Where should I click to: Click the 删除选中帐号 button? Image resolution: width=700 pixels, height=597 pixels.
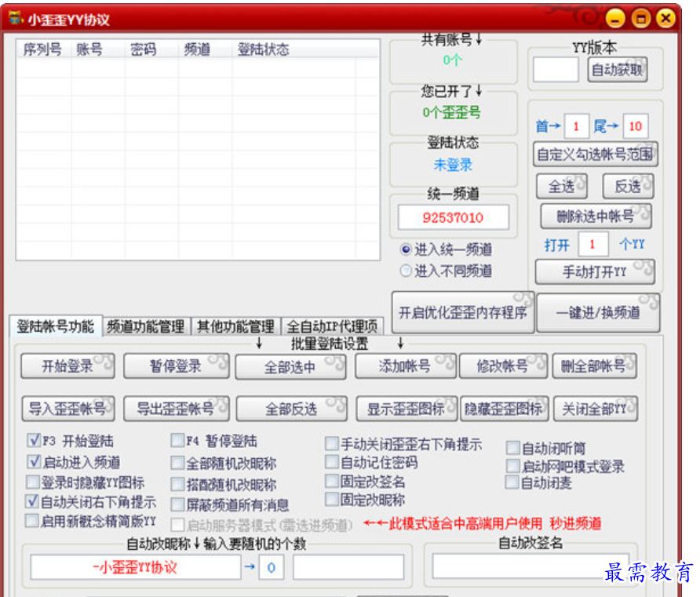(596, 217)
